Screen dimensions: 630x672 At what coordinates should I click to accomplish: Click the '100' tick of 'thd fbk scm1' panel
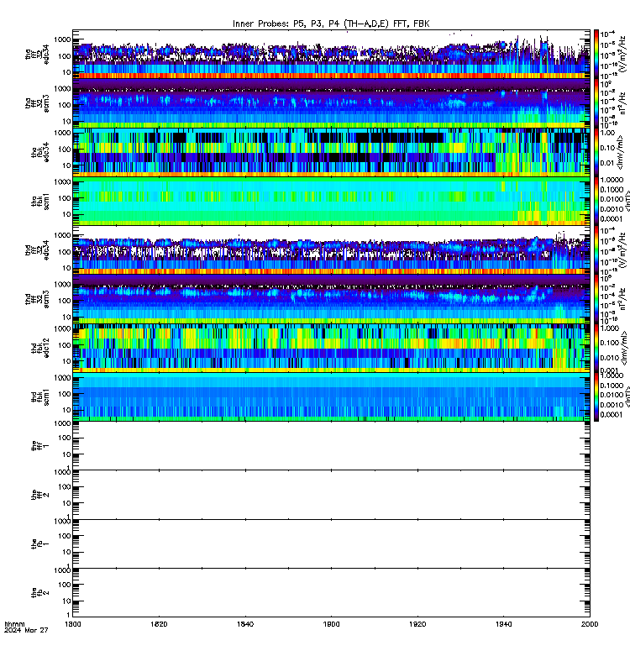[x=65, y=394]
